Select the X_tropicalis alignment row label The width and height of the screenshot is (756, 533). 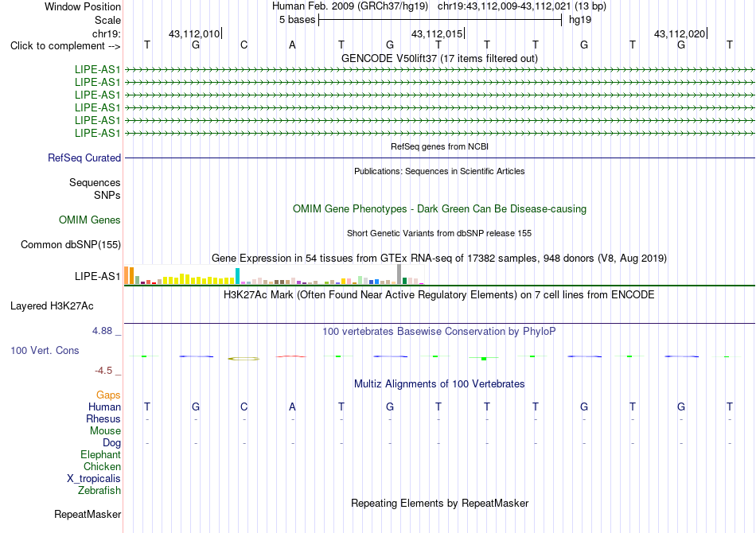[94, 479]
